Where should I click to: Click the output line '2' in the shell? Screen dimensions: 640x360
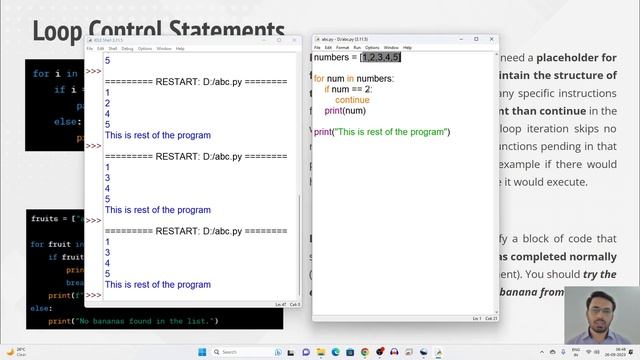(107, 103)
